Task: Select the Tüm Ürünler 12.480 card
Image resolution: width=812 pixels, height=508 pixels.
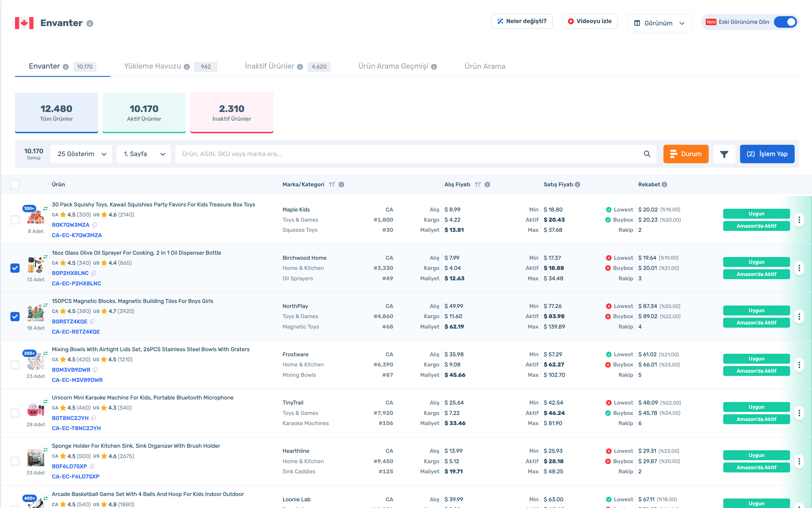Action: [x=56, y=113]
